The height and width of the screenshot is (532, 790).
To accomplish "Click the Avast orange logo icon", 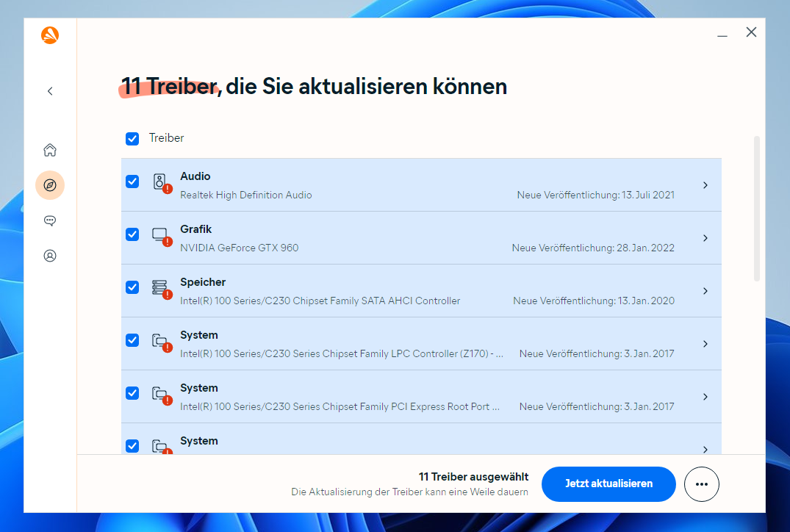I will click(50, 35).
